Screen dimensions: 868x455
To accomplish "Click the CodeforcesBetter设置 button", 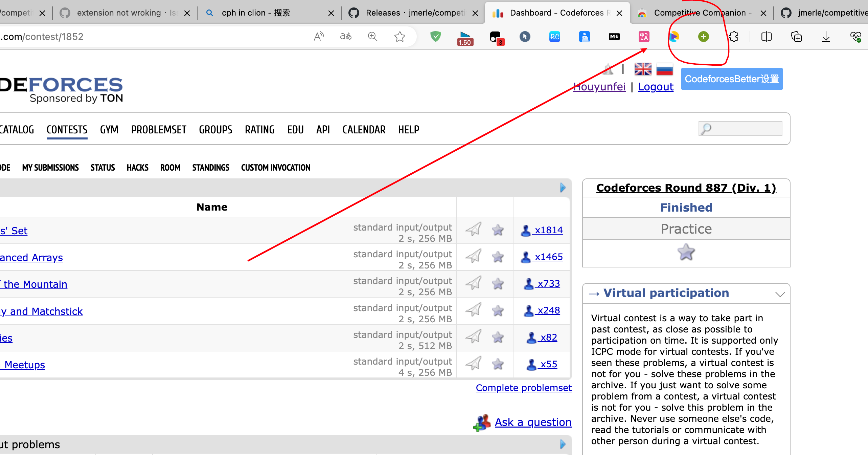I will (732, 79).
